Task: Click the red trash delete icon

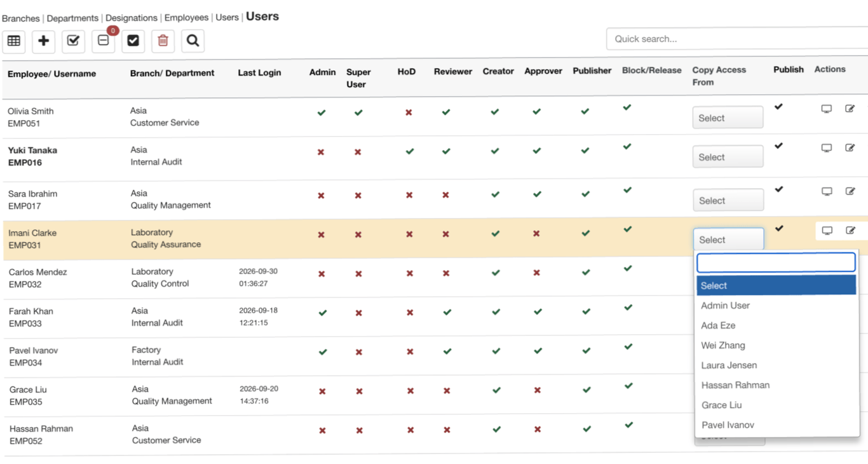Action: 163,41
